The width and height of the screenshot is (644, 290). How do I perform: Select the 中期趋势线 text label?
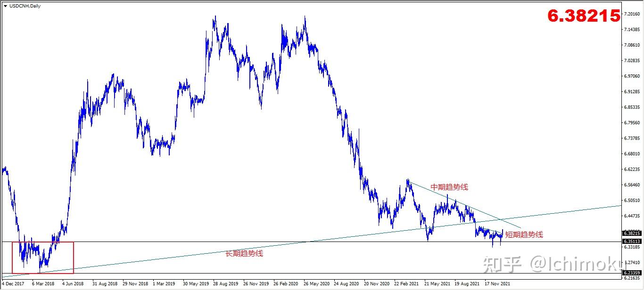[449, 187]
